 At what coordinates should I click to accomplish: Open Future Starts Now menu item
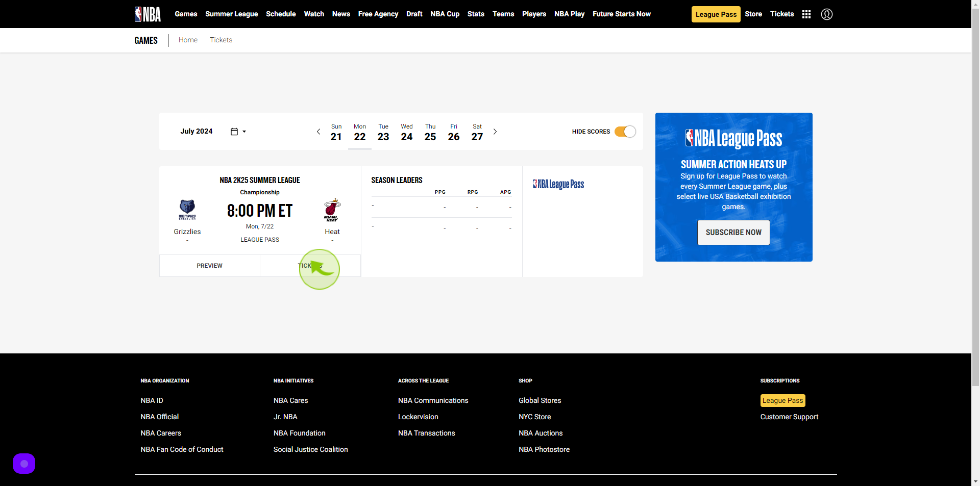pos(622,14)
